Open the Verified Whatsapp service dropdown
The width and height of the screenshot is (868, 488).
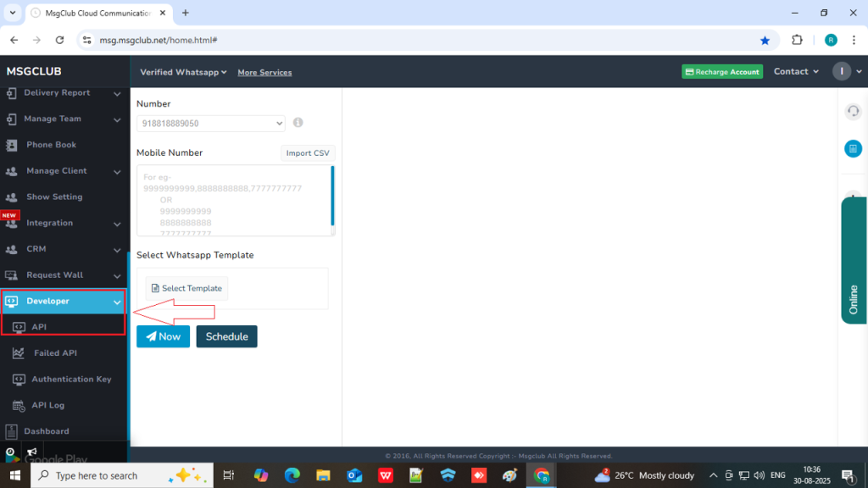click(x=183, y=73)
